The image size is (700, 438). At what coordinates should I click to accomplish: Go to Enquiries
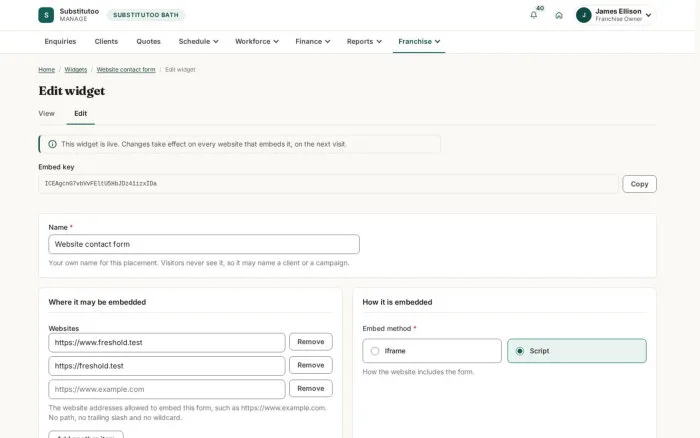point(60,42)
